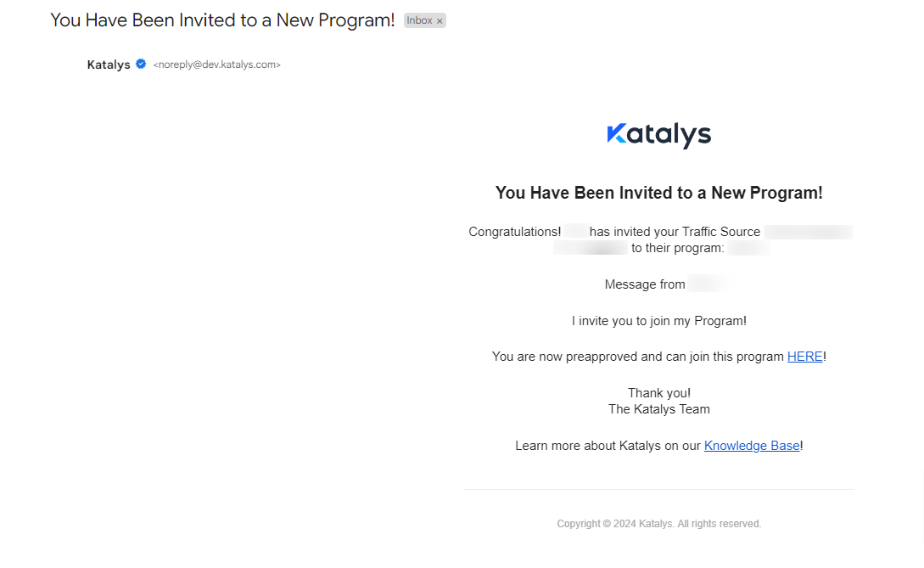Screen dimensions: 924x568
Task: Click the blurred inviter name after Congratulations
Action: tap(576, 232)
